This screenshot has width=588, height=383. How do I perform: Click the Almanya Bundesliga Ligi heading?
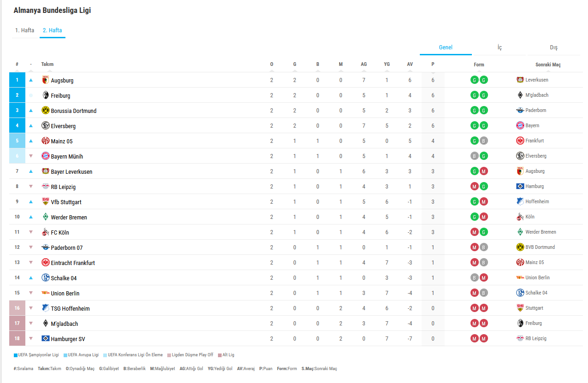point(52,10)
